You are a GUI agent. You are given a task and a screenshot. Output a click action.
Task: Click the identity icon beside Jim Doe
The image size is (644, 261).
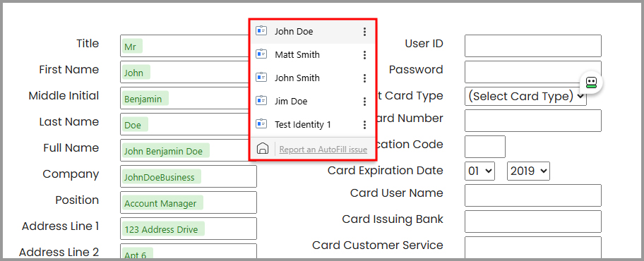click(x=261, y=101)
